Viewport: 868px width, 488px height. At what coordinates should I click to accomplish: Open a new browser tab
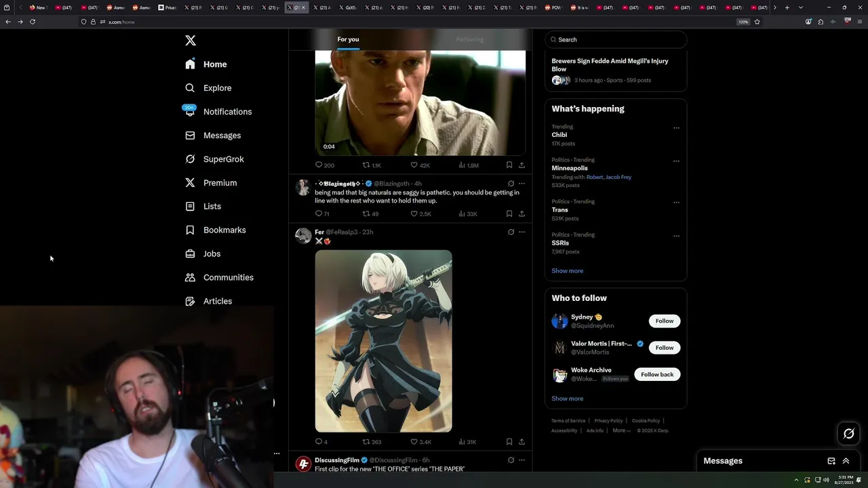[787, 7]
